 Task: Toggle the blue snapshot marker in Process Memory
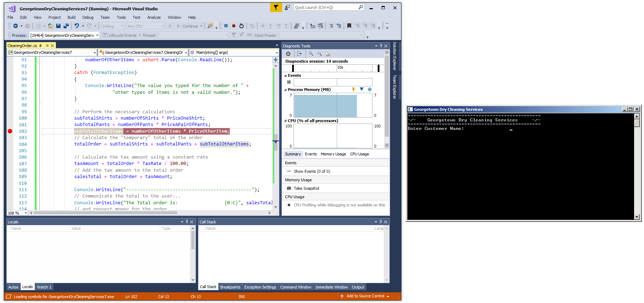361,89
